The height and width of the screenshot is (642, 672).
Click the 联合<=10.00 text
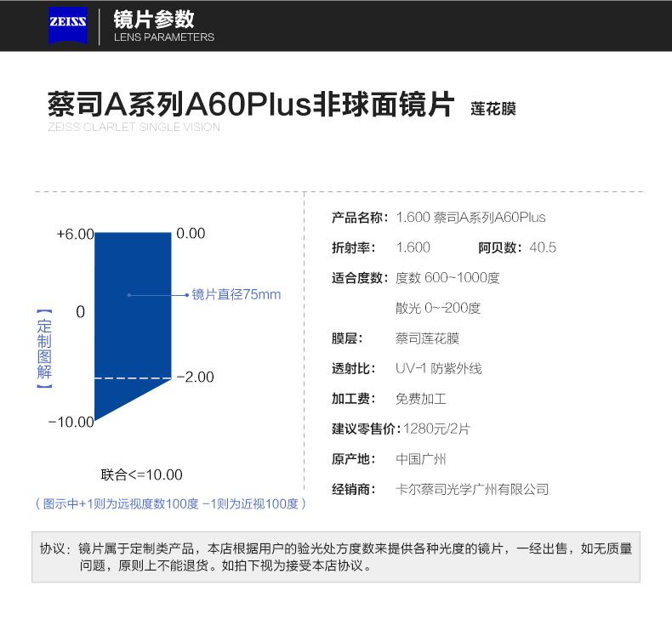pos(142,474)
